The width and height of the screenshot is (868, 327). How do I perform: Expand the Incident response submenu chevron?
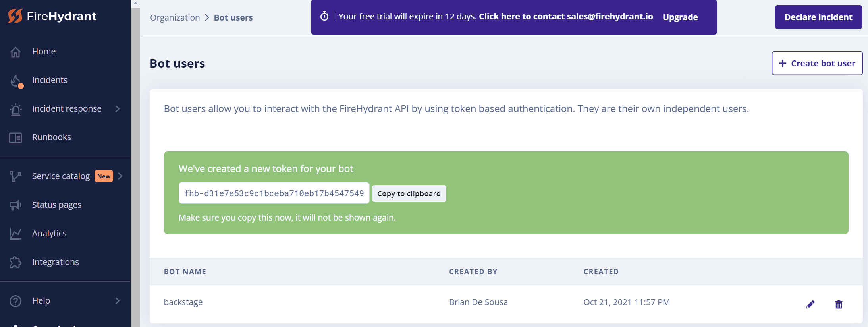118,109
